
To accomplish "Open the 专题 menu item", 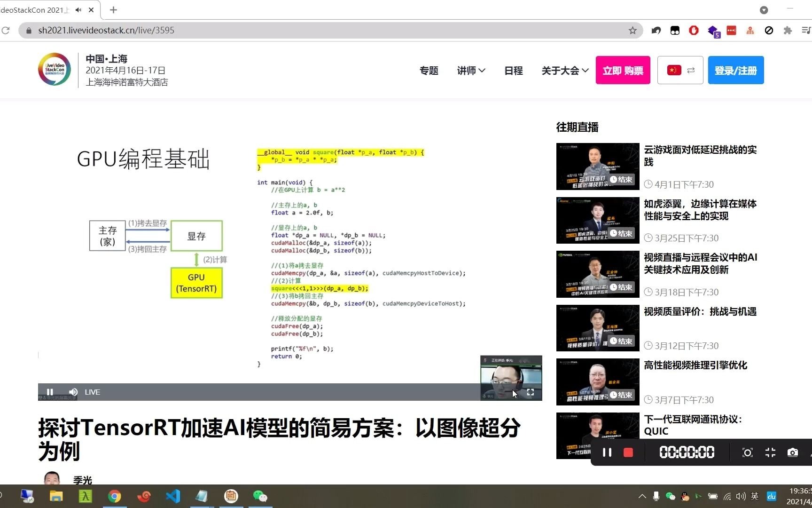I will click(x=429, y=71).
